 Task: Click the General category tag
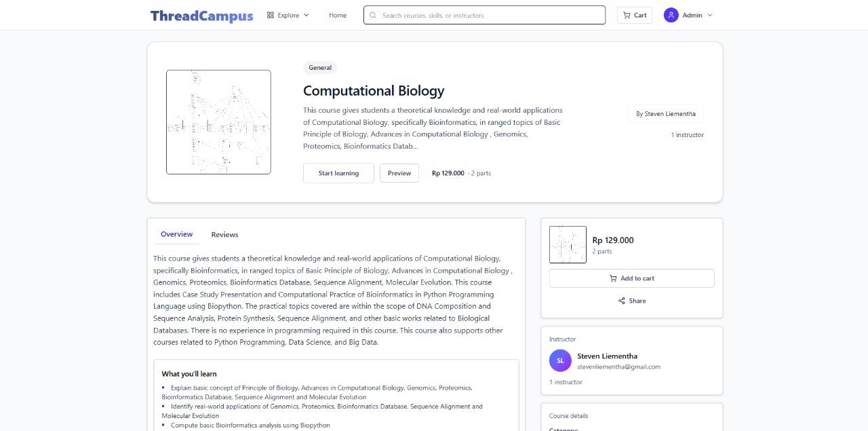[x=320, y=67]
